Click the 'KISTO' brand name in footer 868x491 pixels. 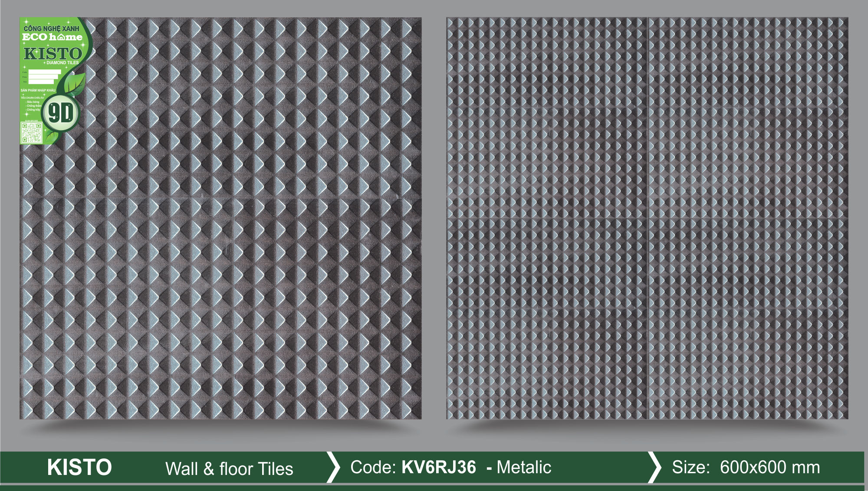point(79,467)
